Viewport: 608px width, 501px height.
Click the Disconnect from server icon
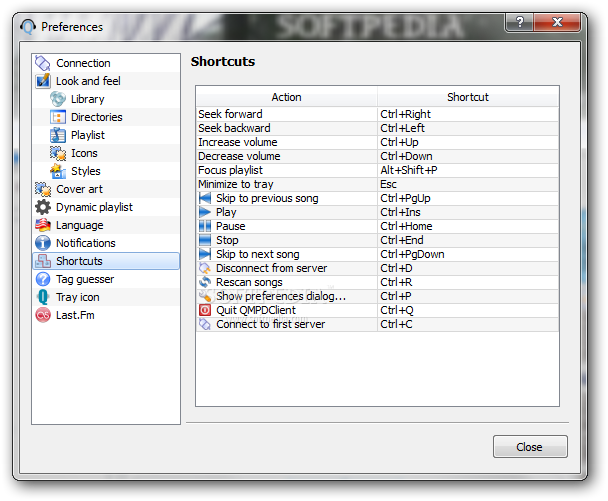coord(205,268)
